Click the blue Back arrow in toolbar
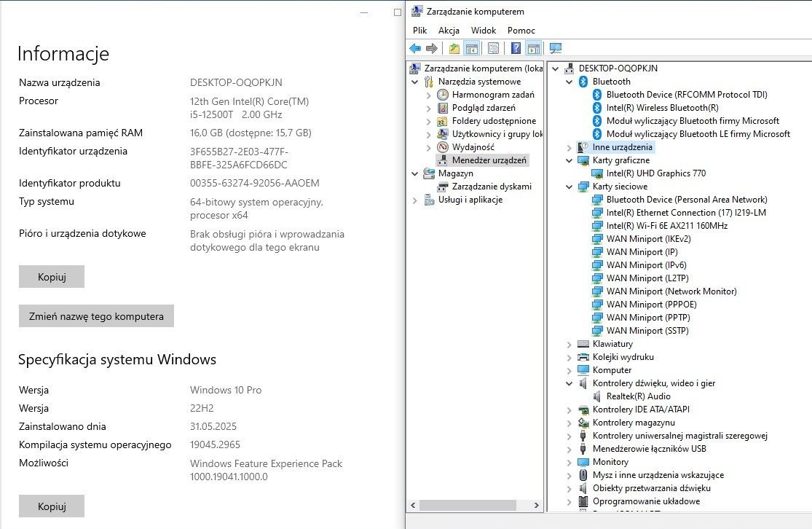 [x=415, y=49]
